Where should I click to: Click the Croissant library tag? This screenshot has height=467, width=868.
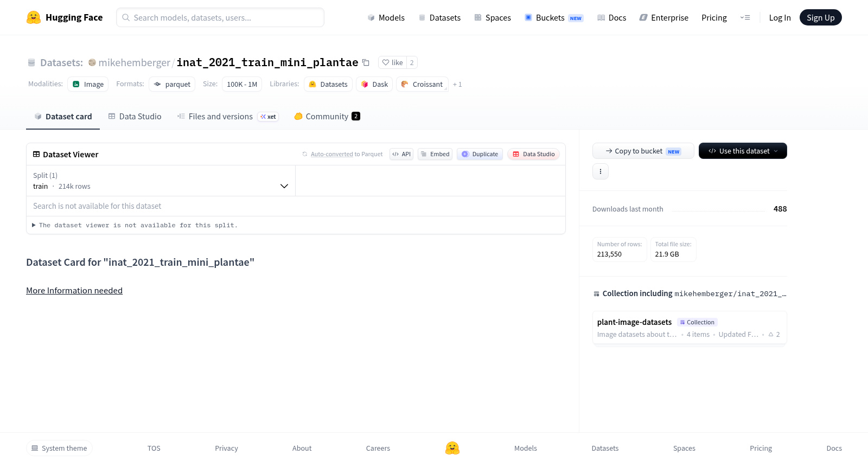[x=422, y=84]
